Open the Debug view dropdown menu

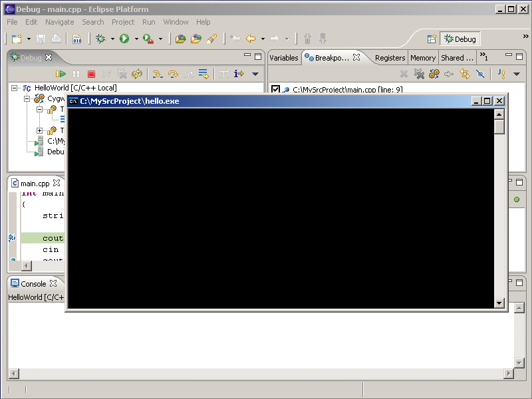point(255,74)
